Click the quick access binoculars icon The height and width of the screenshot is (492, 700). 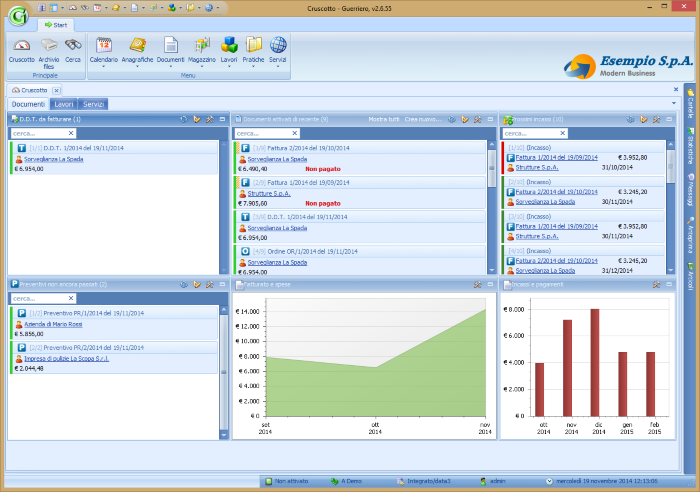(85, 8)
